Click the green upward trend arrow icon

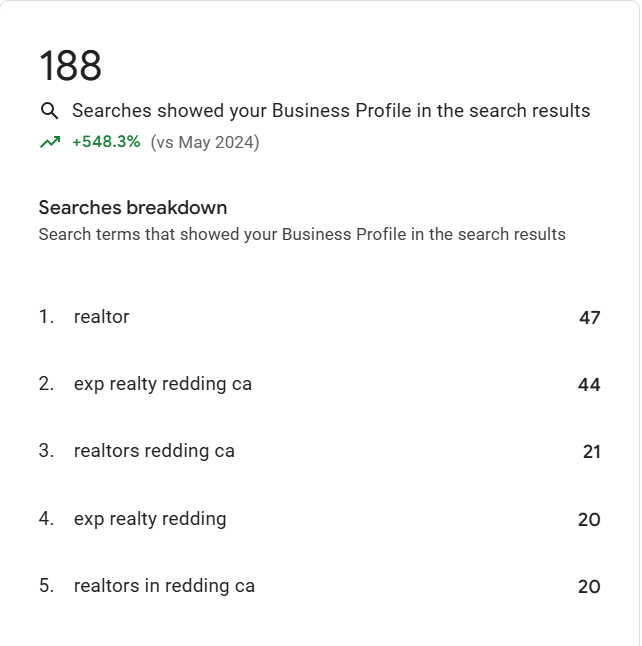(x=50, y=142)
